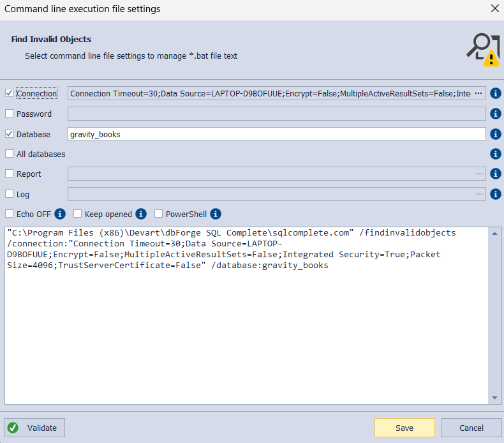Image resolution: width=504 pixels, height=443 pixels.
Task: Click the info icon beside Database field
Action: click(x=496, y=134)
